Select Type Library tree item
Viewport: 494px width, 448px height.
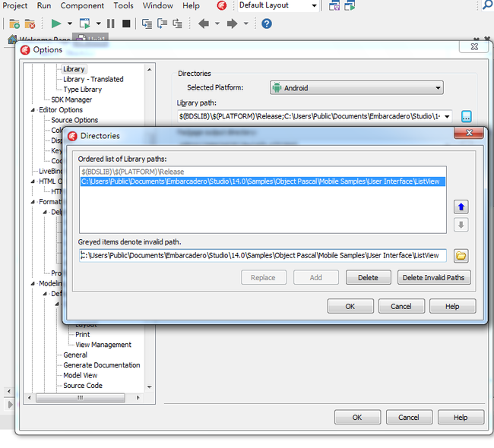click(x=83, y=90)
